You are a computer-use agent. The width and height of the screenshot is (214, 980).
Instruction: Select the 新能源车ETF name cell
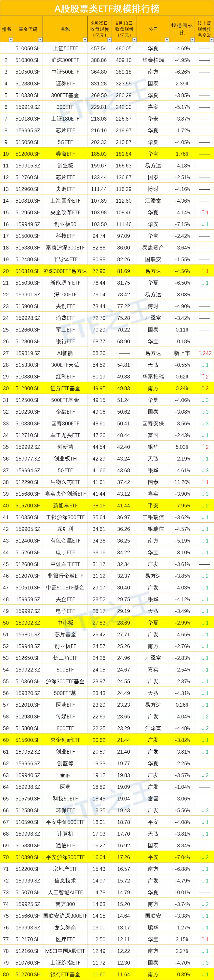(65, 283)
